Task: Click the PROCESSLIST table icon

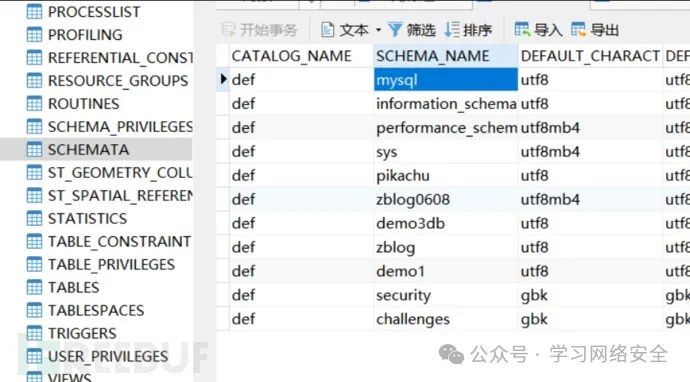Action: (x=34, y=11)
